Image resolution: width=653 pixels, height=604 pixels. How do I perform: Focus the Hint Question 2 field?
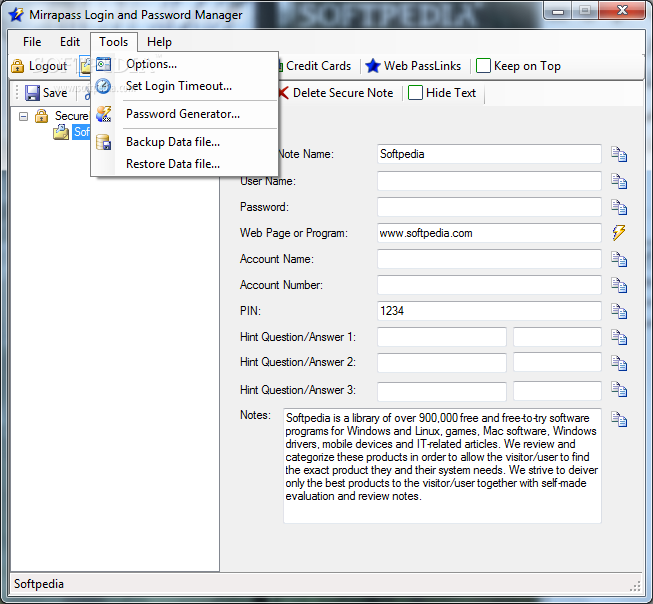442,362
